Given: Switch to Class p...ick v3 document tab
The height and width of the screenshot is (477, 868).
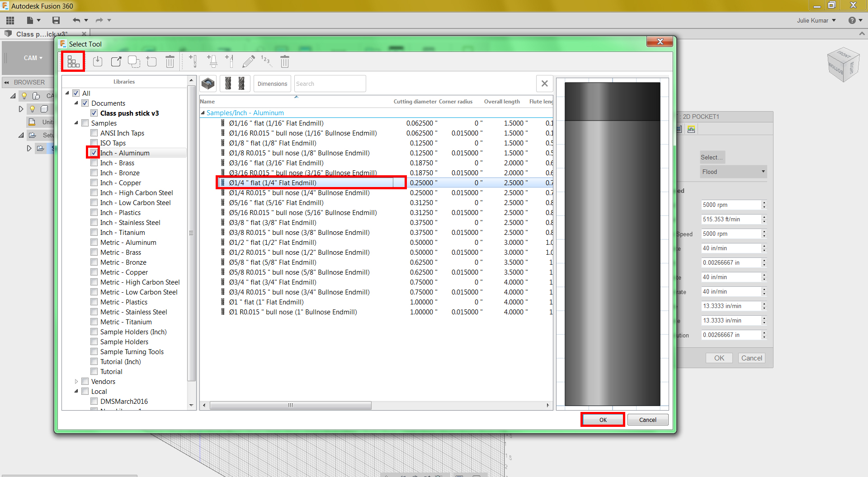Looking at the screenshot, I should (42, 34).
